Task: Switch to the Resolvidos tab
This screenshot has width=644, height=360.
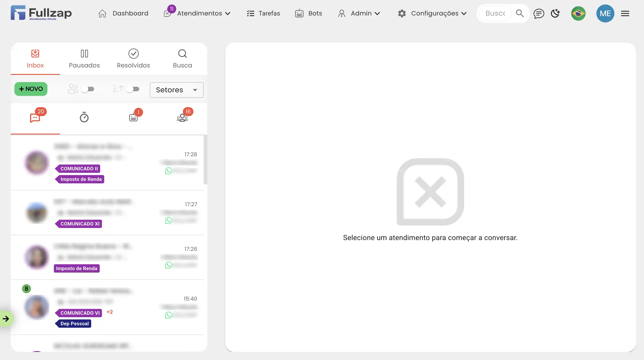Action: tap(133, 59)
